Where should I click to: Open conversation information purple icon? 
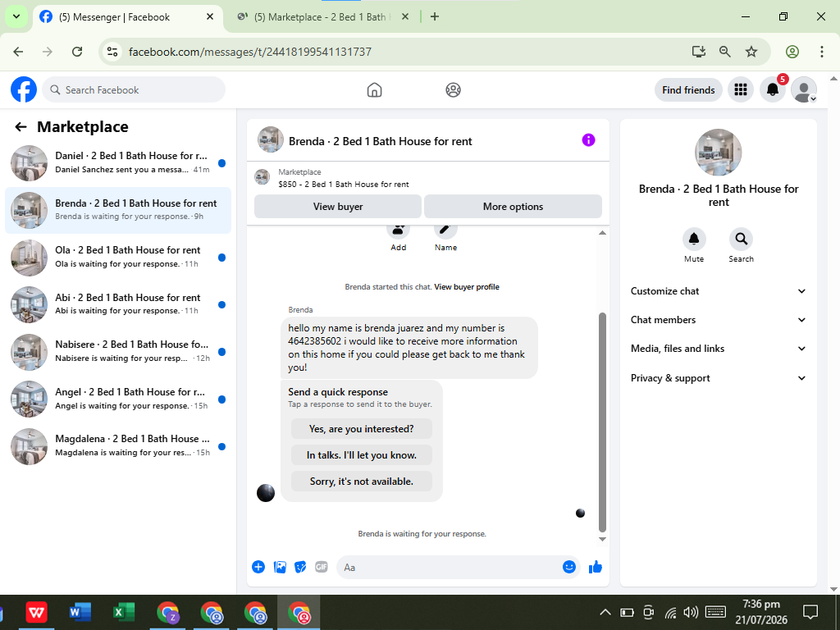click(x=588, y=140)
